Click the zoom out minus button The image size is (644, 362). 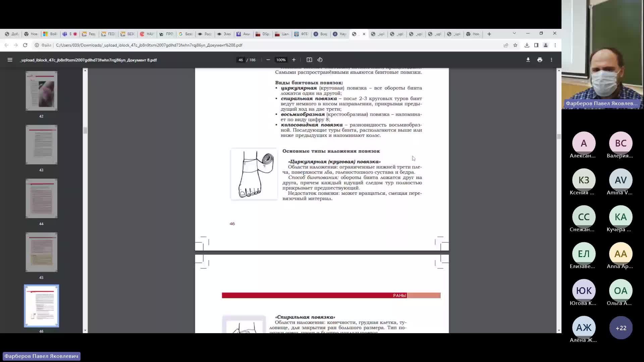268,60
